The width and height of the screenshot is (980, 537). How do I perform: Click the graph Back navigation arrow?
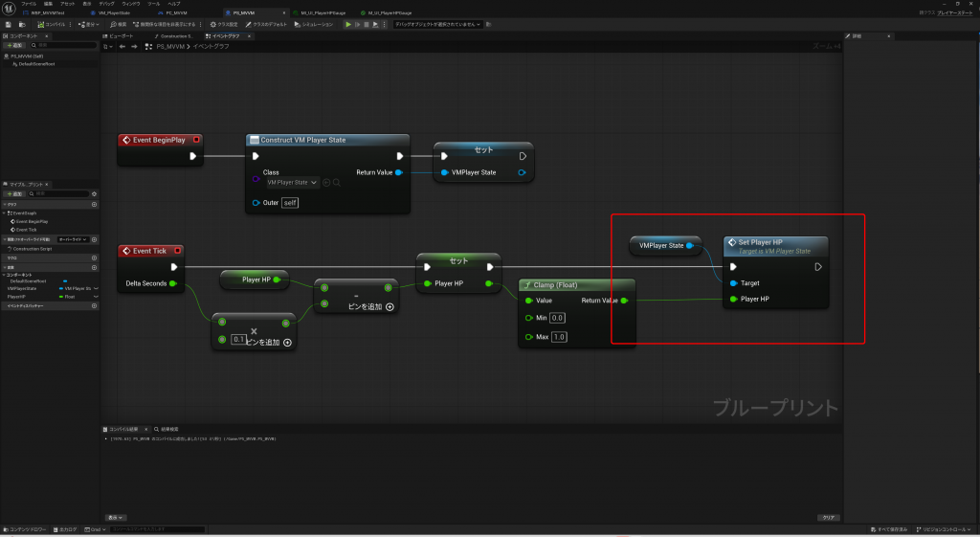coord(122,46)
